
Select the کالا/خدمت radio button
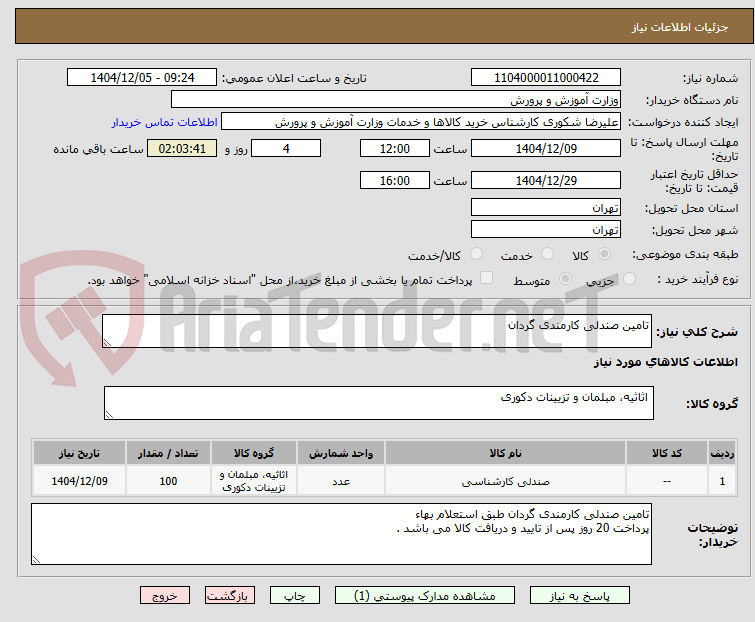[x=476, y=254]
